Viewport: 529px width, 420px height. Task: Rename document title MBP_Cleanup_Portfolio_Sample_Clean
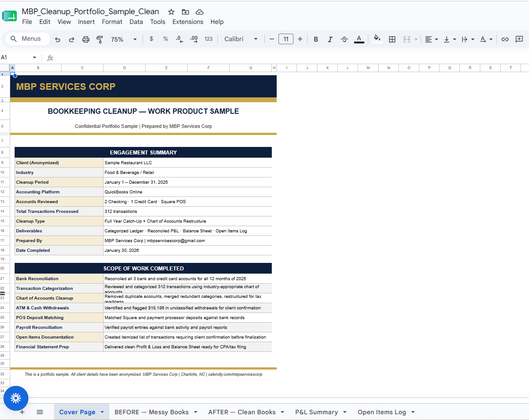pos(90,12)
